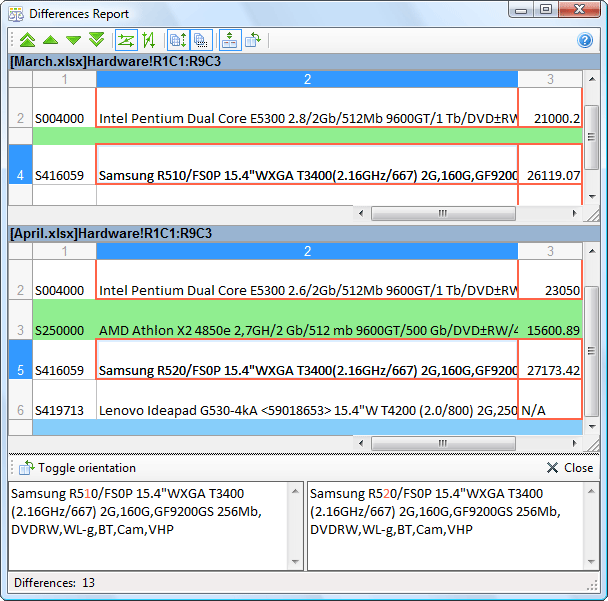Go to previous difference (single up arrow)
The image size is (608, 601).
[x=50, y=40]
